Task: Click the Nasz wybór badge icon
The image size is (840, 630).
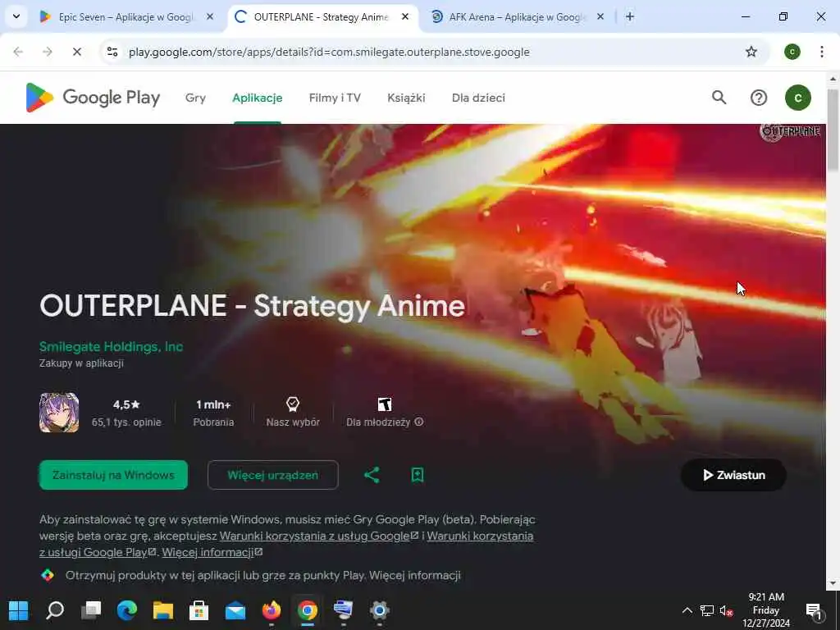Action: point(293,404)
